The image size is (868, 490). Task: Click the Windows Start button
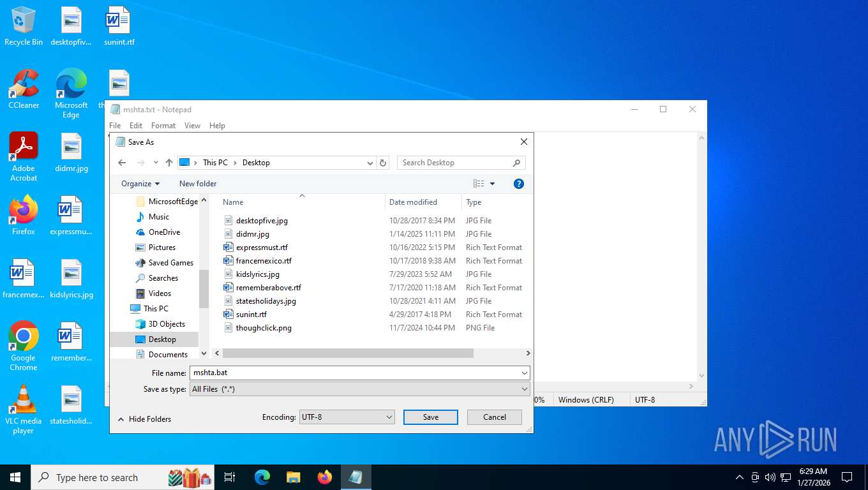[15, 477]
